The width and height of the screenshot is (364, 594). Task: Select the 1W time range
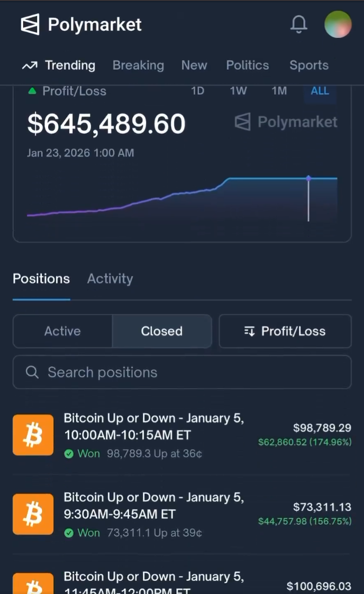coord(238,91)
